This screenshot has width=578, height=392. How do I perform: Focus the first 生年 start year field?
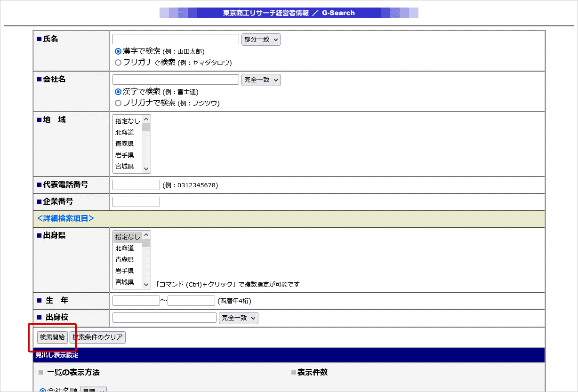(136, 301)
